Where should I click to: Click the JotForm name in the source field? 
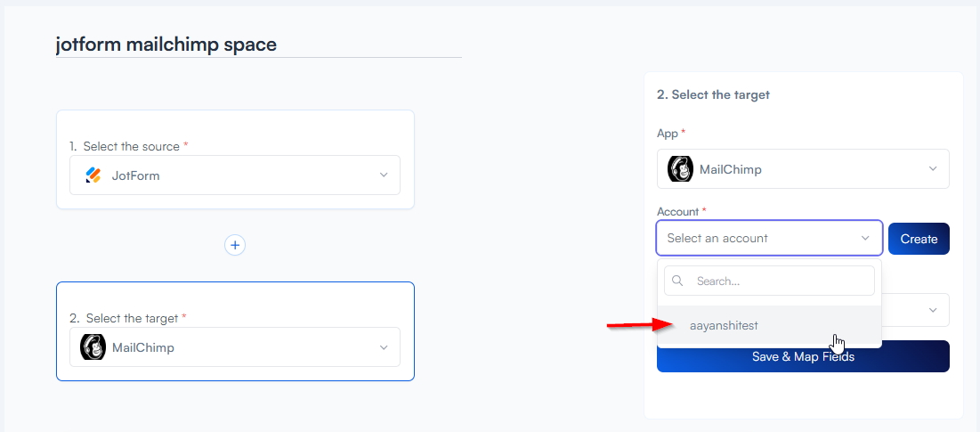[135, 175]
